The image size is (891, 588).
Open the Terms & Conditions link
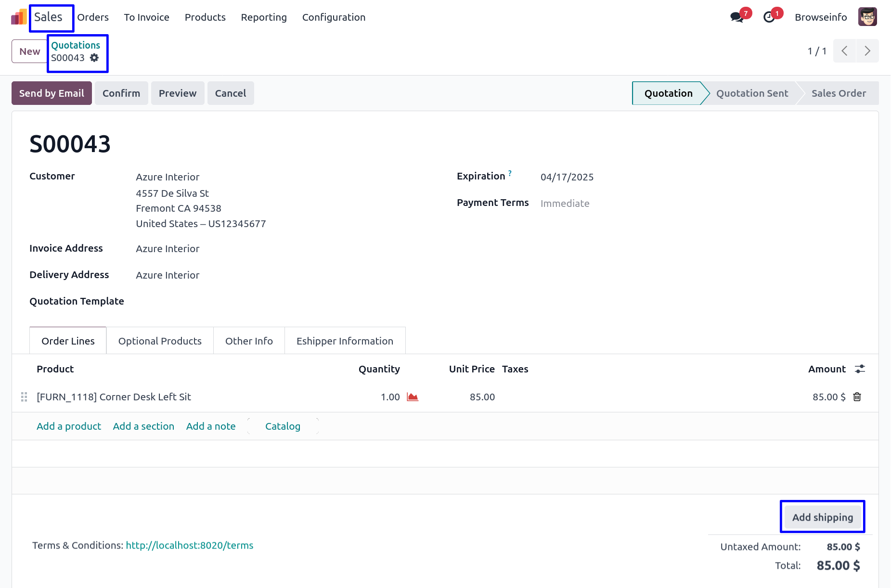pyautogui.click(x=190, y=545)
